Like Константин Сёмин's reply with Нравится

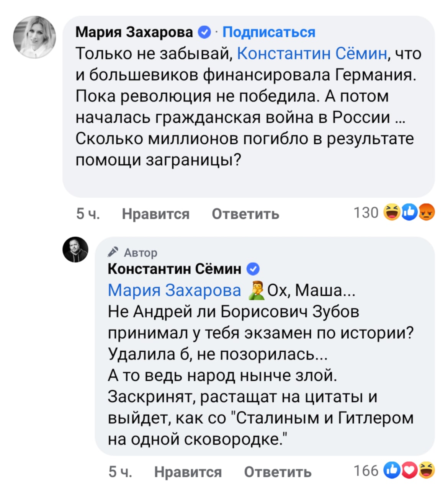coord(188,472)
